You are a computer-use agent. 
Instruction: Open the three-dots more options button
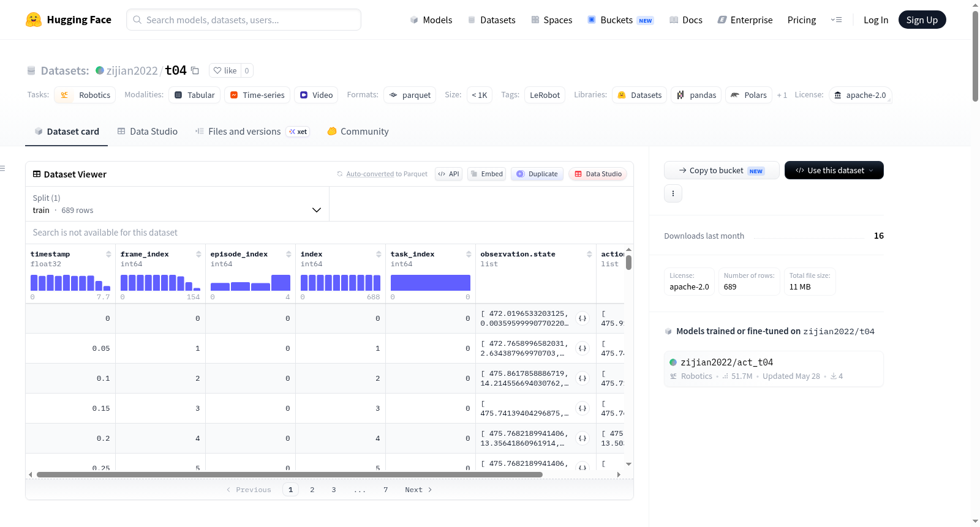tap(673, 193)
